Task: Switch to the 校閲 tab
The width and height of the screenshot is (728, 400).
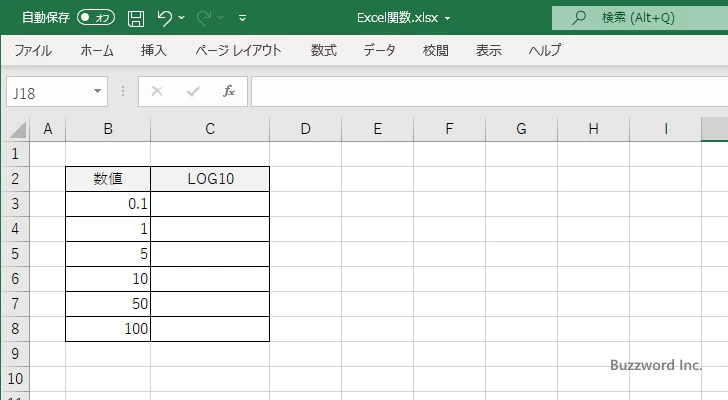Action: (x=436, y=50)
